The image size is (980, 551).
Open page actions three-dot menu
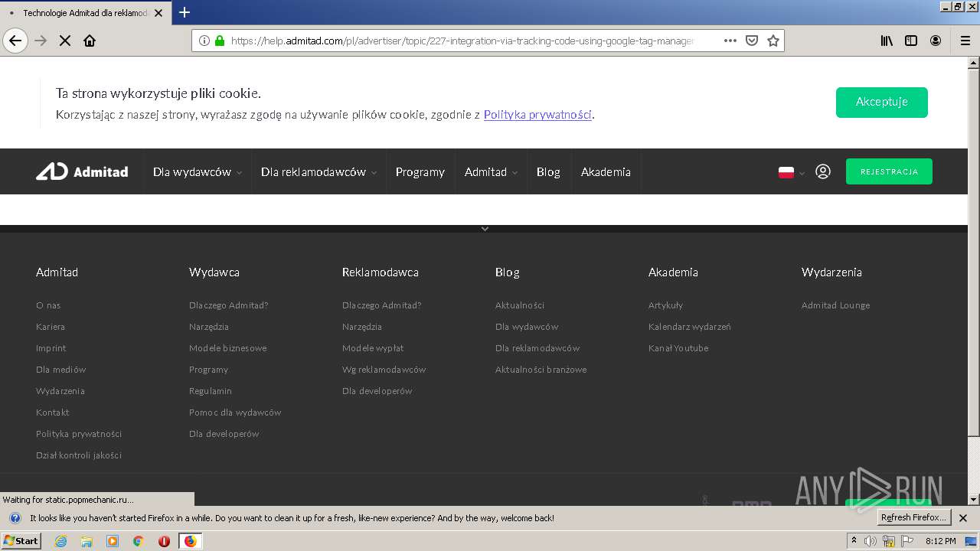coord(730,41)
